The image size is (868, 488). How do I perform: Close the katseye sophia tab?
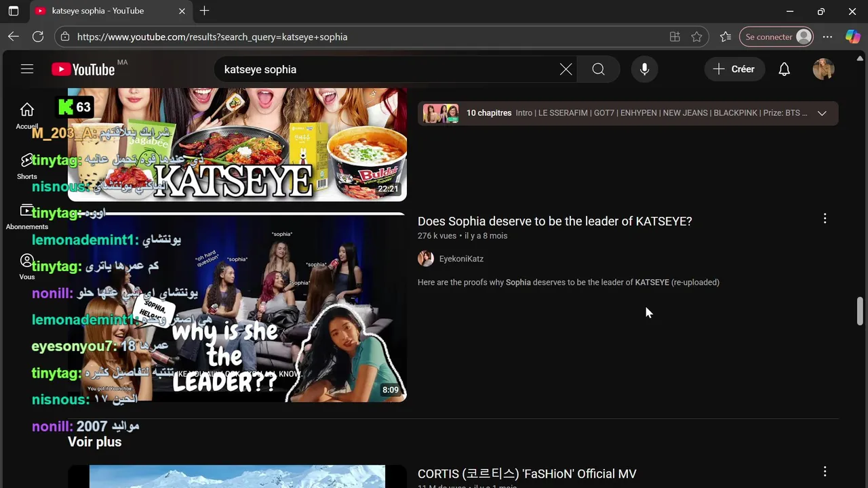point(182,11)
